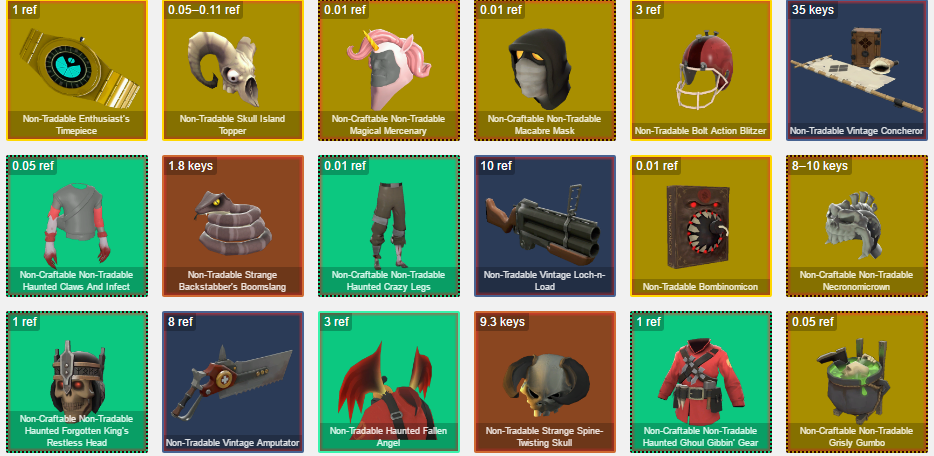Open the Vintage Loch-n-Load launcher
The image size is (934, 456).
coord(544,226)
